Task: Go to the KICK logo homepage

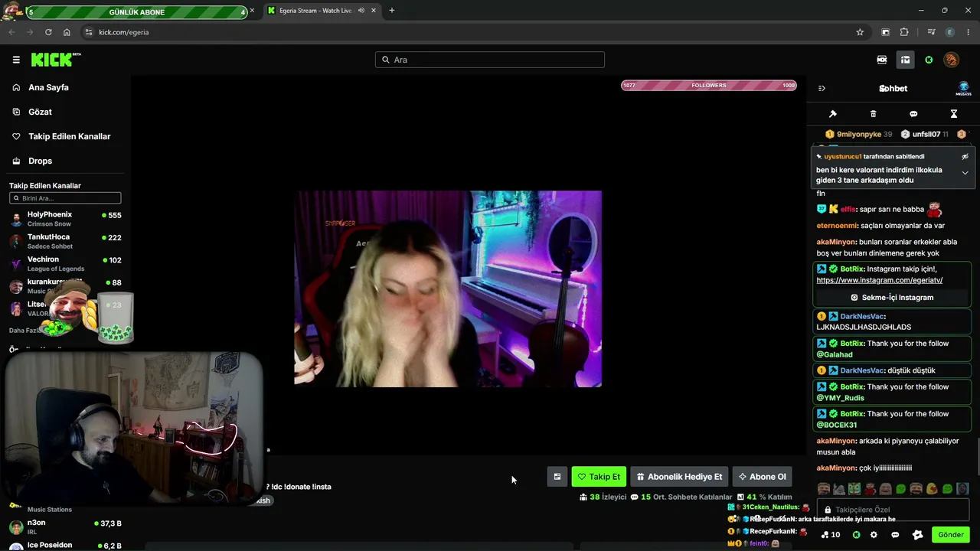Action: pos(56,60)
